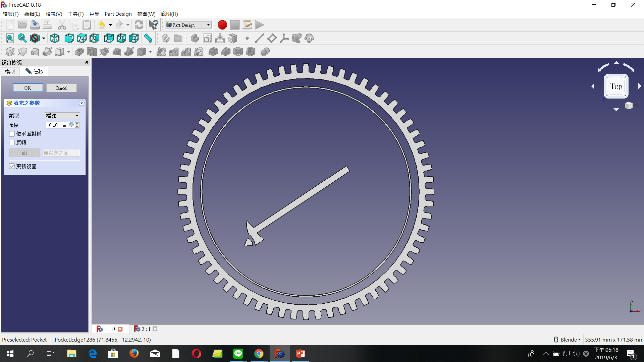This screenshot has height=362, width=644.
Task: Apply the Thickness tool
Action: click(x=251, y=52)
